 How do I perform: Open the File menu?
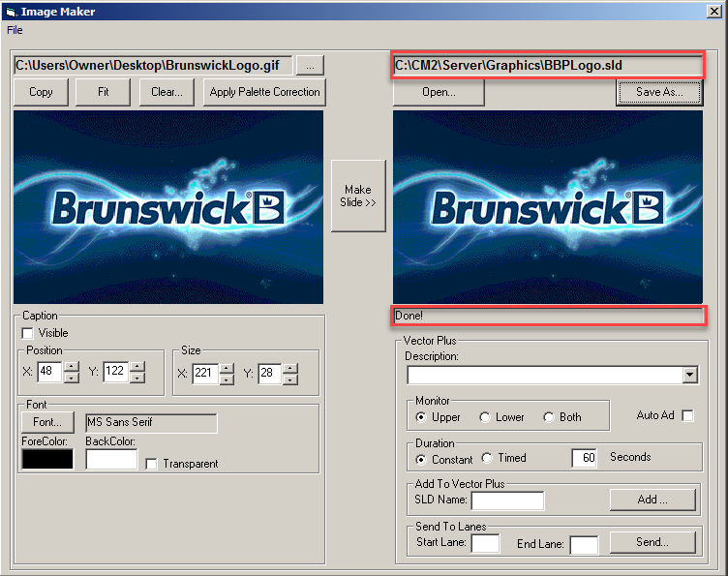(15, 30)
